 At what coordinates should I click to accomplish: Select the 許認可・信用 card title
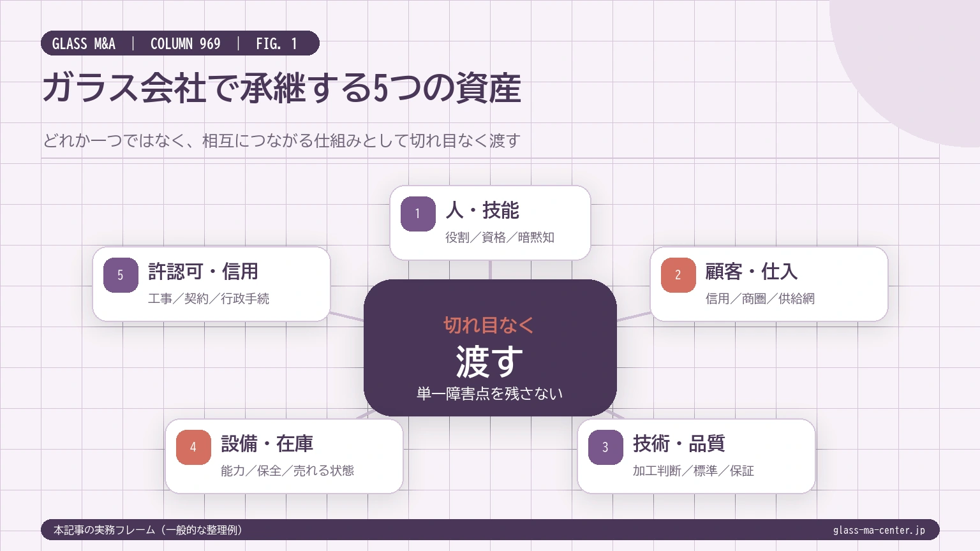203,271
